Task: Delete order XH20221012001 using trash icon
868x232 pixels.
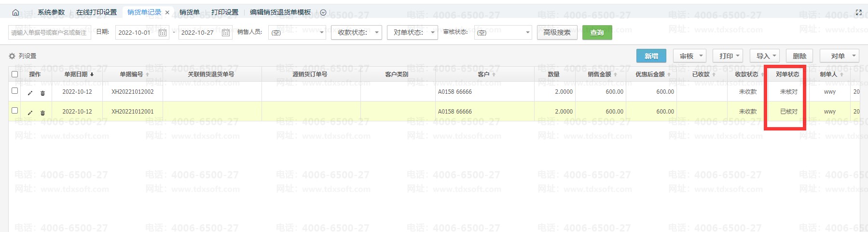Action: [42, 113]
